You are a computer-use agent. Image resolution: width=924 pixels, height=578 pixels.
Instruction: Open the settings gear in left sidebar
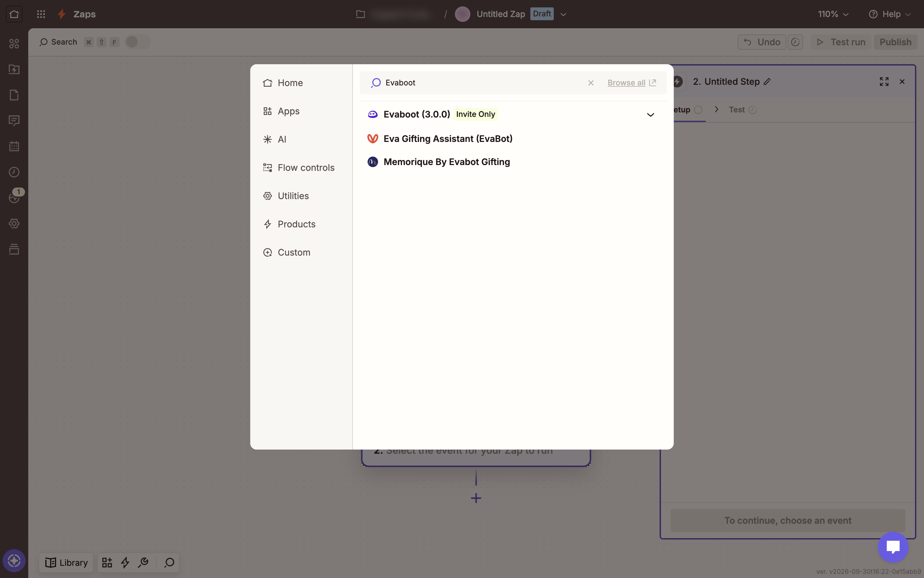click(14, 223)
